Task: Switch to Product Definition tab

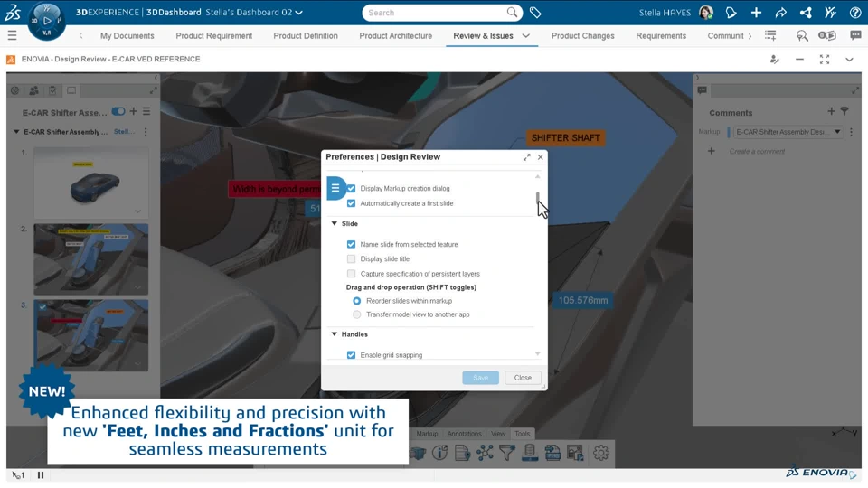Action: click(x=306, y=36)
